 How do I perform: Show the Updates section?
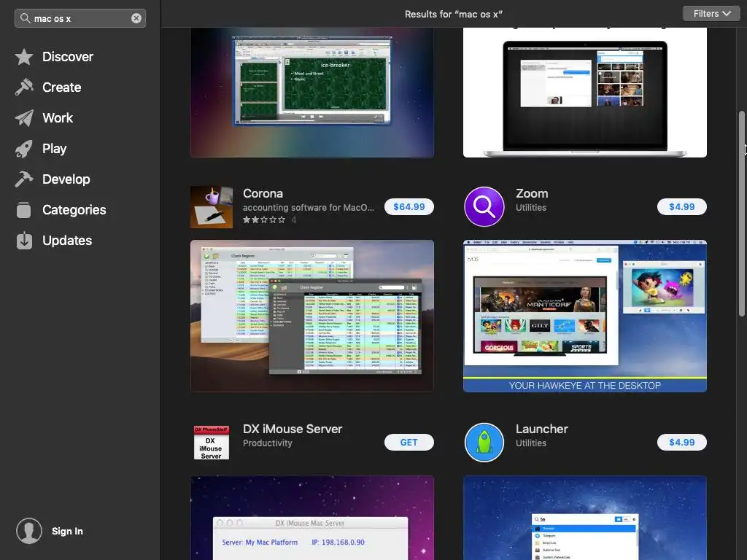67,241
